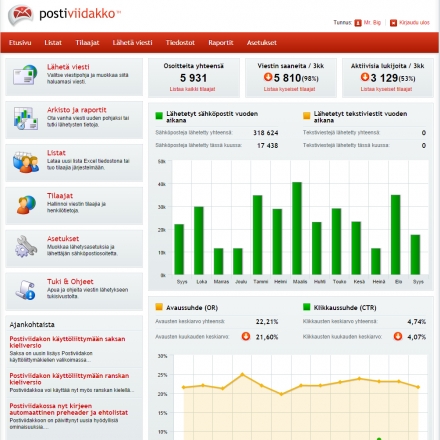
Task: Open the Raportit menu item
Action: (x=221, y=43)
